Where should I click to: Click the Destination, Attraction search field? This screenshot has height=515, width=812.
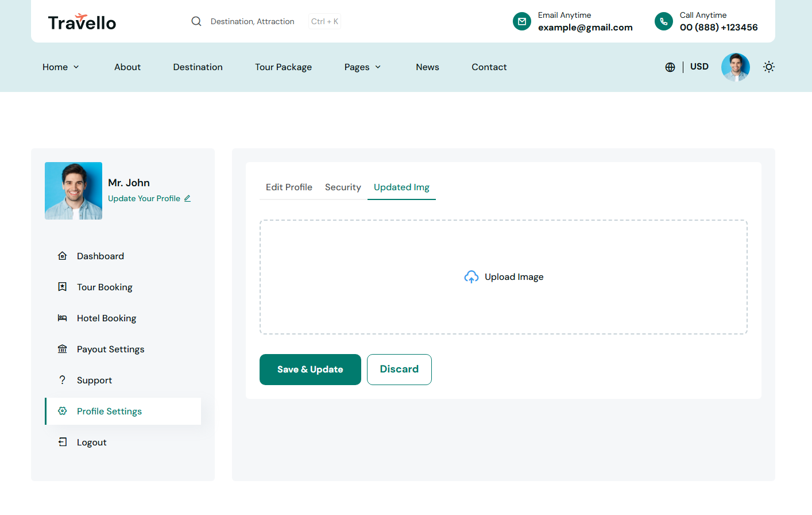coord(252,21)
